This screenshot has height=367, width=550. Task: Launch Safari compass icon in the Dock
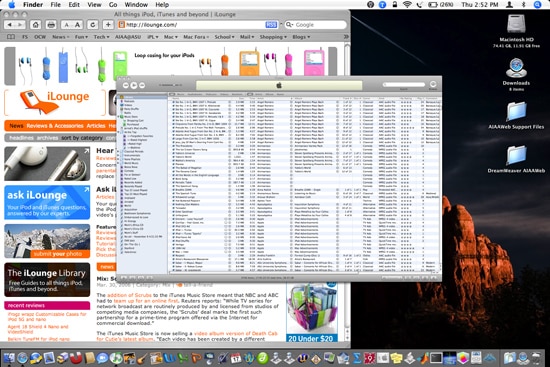[x=22, y=358]
